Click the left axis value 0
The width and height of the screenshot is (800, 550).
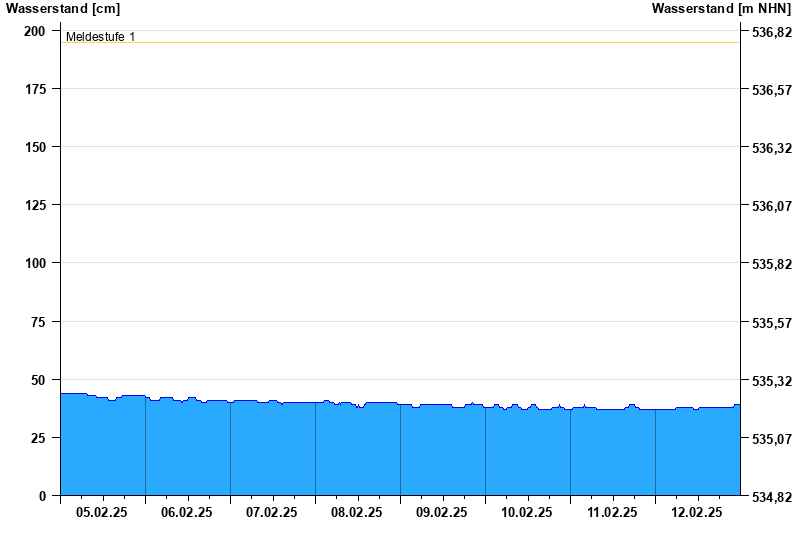tap(42, 496)
